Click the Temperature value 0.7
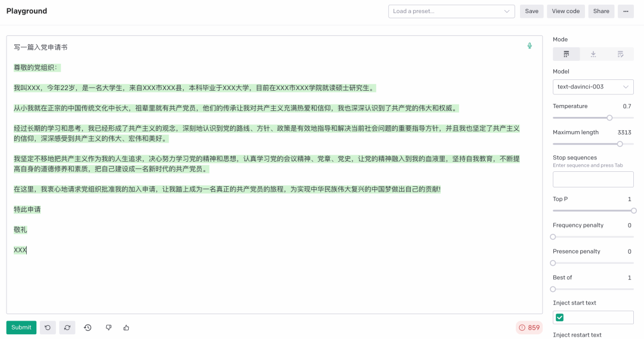The image size is (644, 339). pyautogui.click(x=627, y=106)
